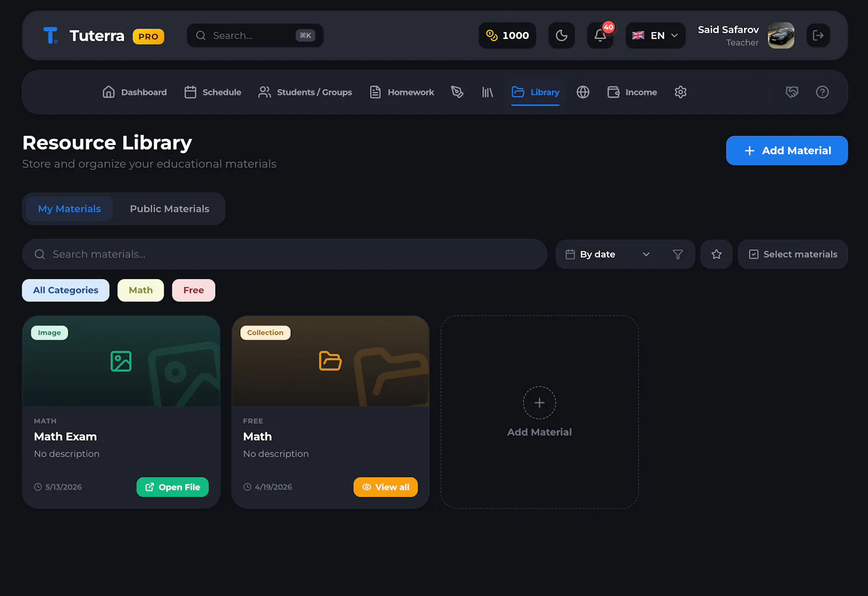Select the All Categories chip
Image resolution: width=868 pixels, height=596 pixels.
point(66,290)
